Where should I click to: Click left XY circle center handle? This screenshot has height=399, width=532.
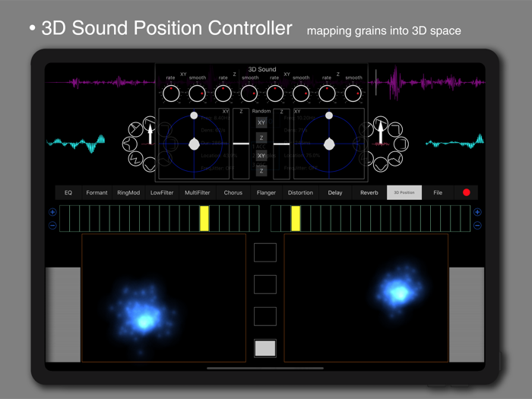tap(194, 144)
